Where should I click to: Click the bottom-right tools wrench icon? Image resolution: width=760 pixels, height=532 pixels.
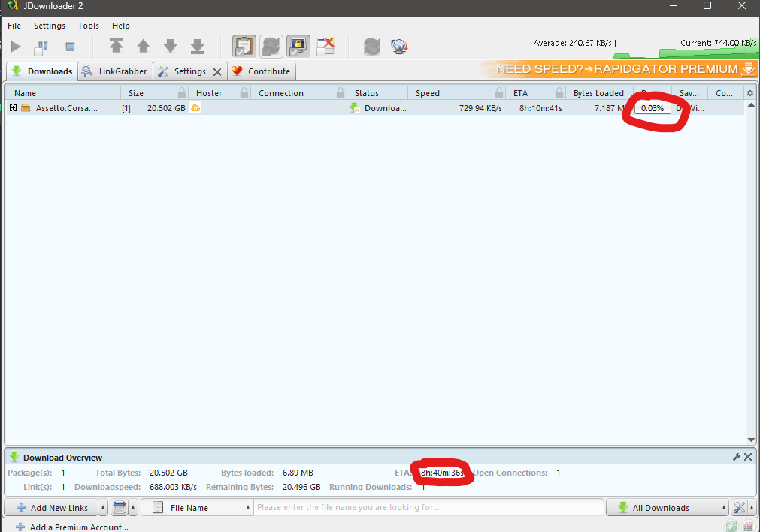click(x=739, y=508)
